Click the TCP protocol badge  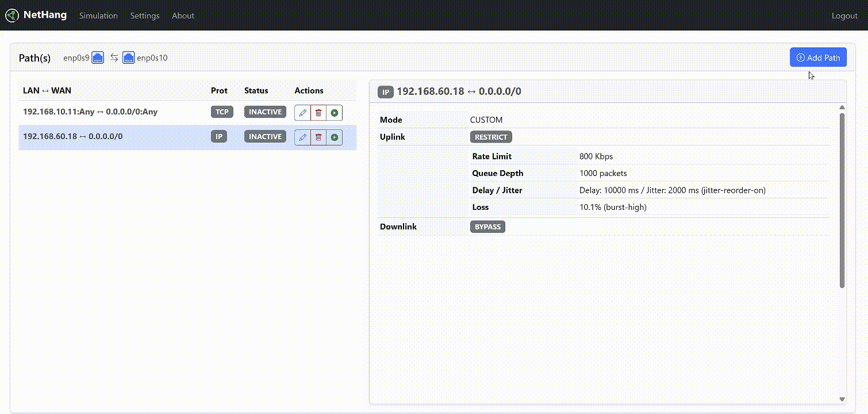222,112
